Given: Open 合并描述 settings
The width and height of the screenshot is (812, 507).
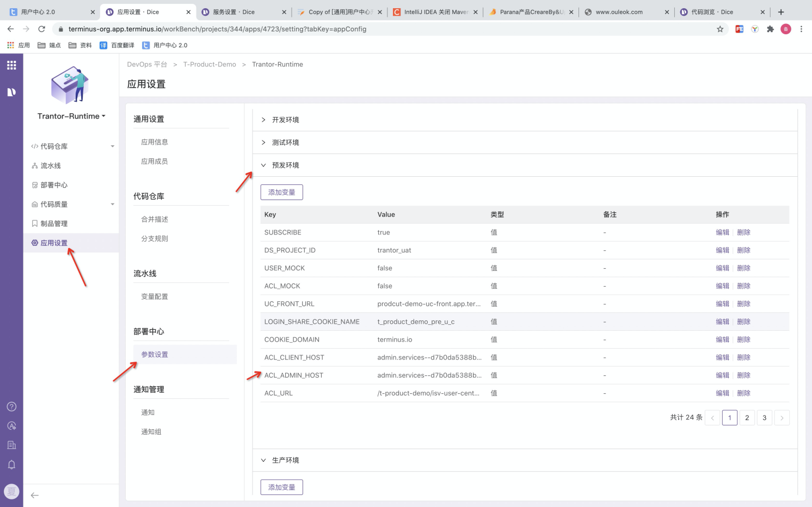Looking at the screenshot, I should (x=155, y=219).
